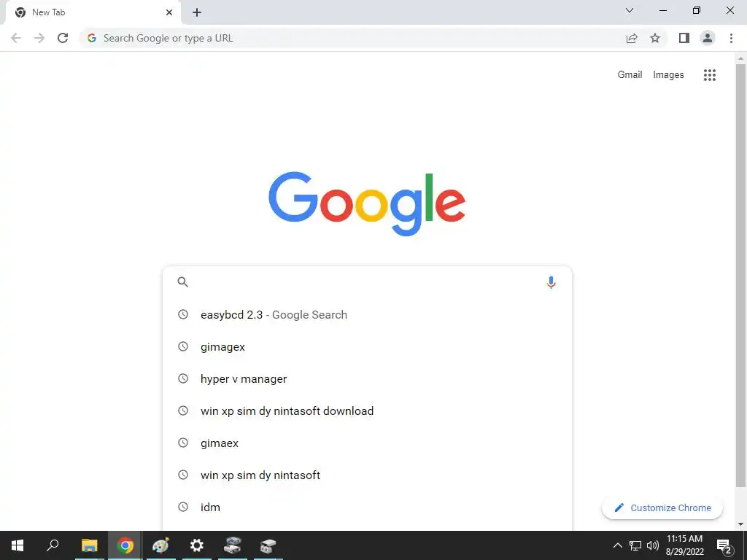The height and width of the screenshot is (560, 747).
Task: Click the share page icon in address bar
Action: pyautogui.click(x=632, y=38)
